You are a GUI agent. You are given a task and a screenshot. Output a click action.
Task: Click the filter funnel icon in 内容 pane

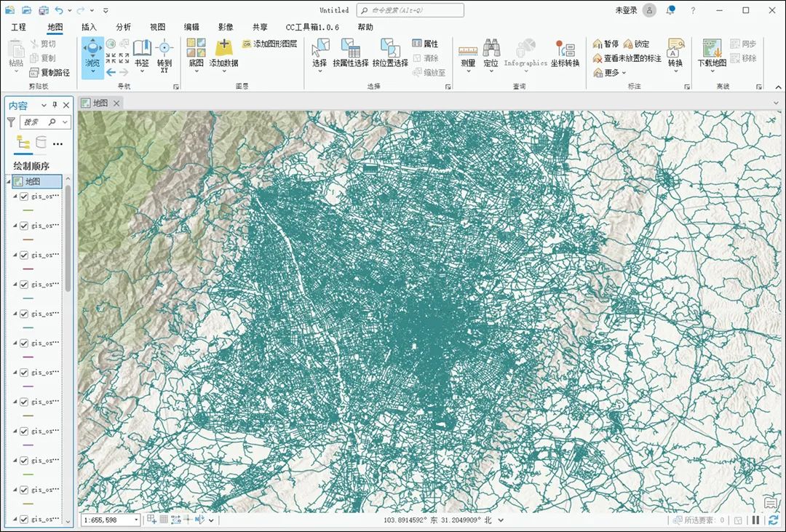(11, 122)
